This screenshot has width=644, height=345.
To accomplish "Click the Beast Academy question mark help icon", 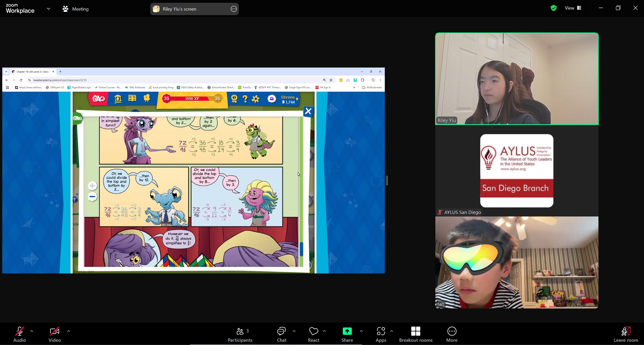I will 245,99.
